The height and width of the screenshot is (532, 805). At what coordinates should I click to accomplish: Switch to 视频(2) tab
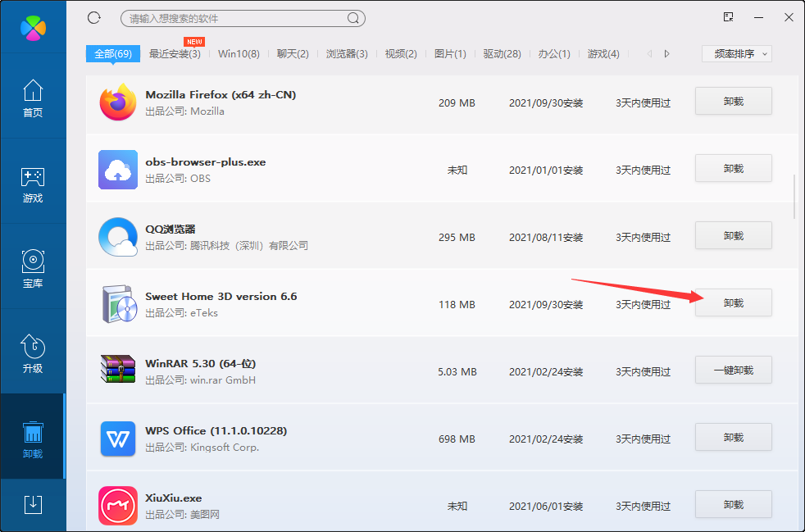(401, 54)
